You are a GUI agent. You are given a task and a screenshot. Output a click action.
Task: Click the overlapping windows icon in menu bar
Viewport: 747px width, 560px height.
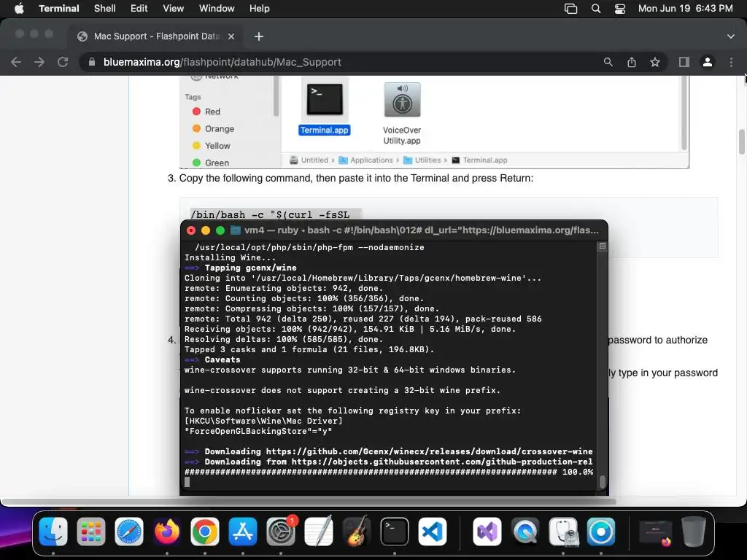570,9
